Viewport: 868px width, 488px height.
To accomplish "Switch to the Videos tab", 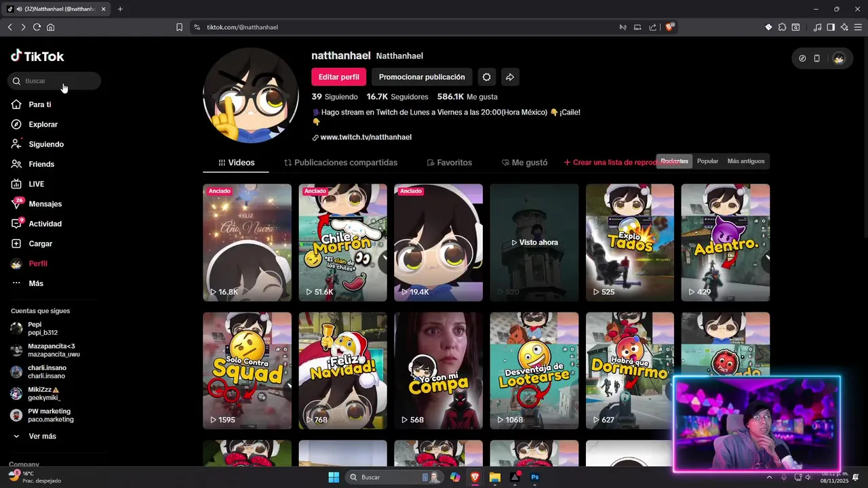I will [x=236, y=163].
